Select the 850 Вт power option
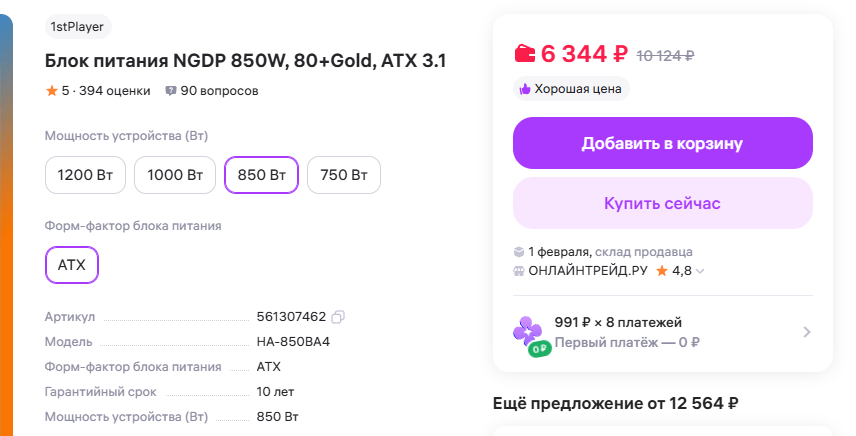The width and height of the screenshot is (856, 436). click(x=261, y=175)
